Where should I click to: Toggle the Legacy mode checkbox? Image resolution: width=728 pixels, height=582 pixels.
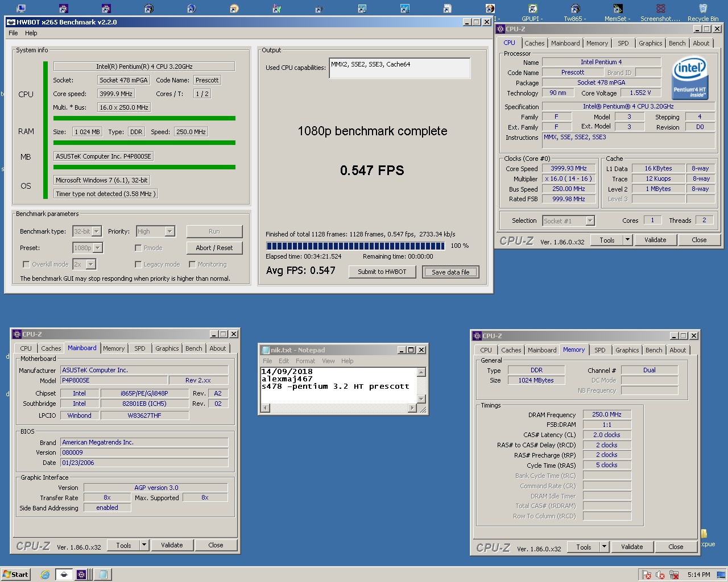138,264
